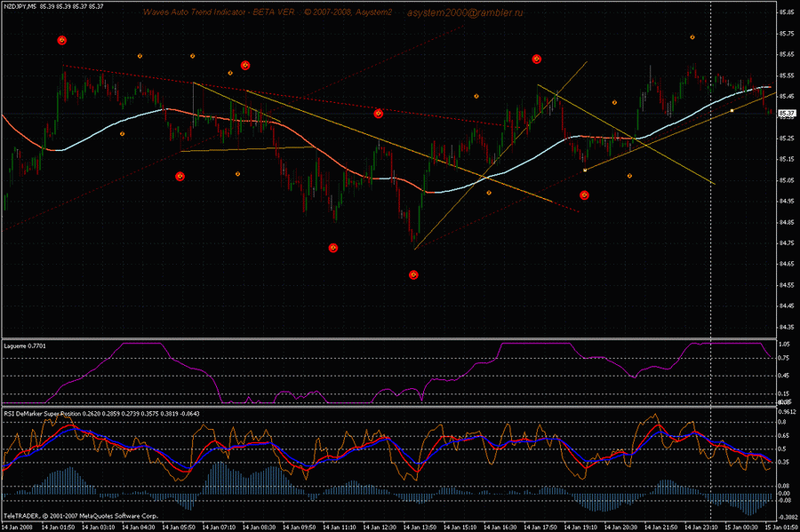Select the 15 Jan 00:30 time label

[x=742, y=526]
